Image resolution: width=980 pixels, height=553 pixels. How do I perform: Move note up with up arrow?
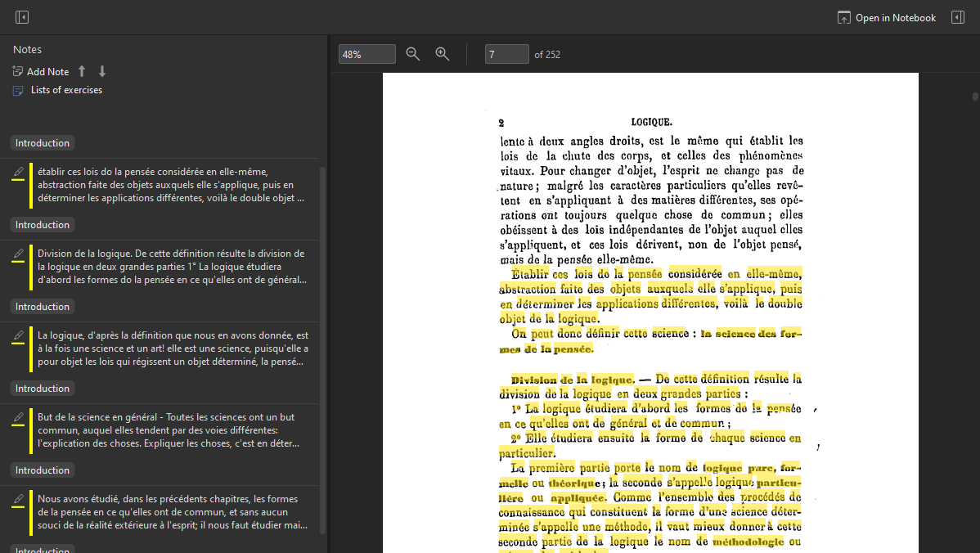point(82,72)
